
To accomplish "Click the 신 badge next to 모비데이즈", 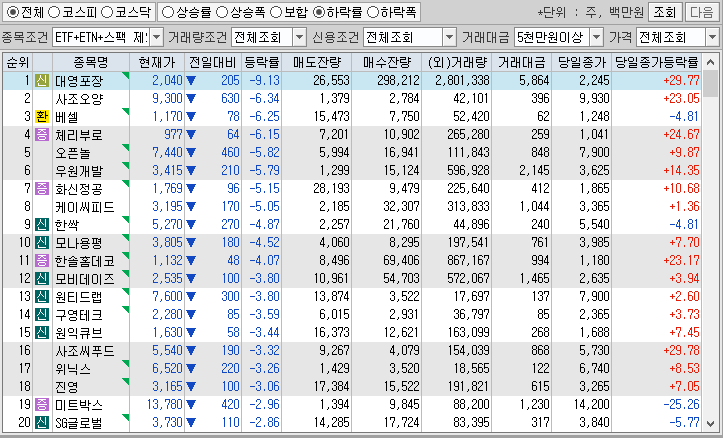I will click(x=41, y=278).
